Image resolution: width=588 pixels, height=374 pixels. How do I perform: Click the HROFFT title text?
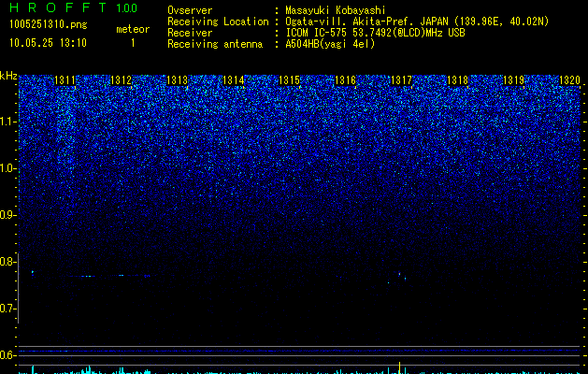pyautogui.click(x=58, y=7)
